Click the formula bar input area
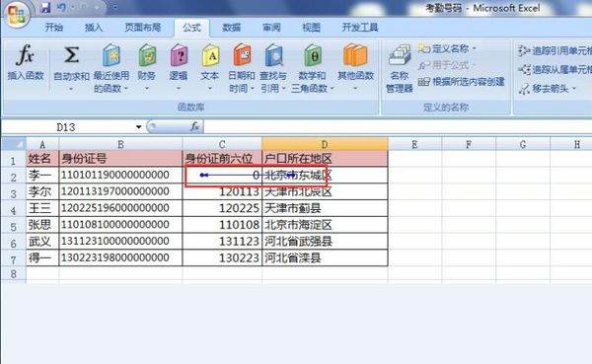 click(x=398, y=127)
